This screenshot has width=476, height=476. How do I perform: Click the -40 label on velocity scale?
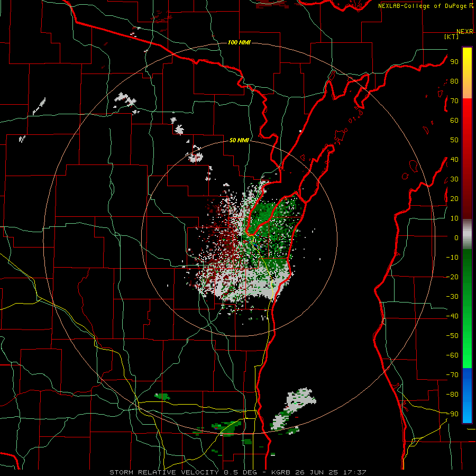(x=452, y=316)
